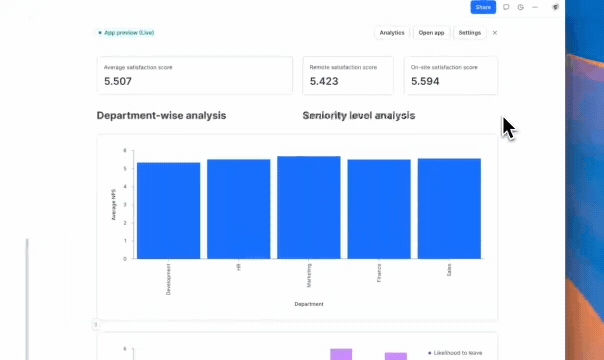Click the Marketing bar in the chart
This screenshot has width=604, height=360.
(x=309, y=208)
